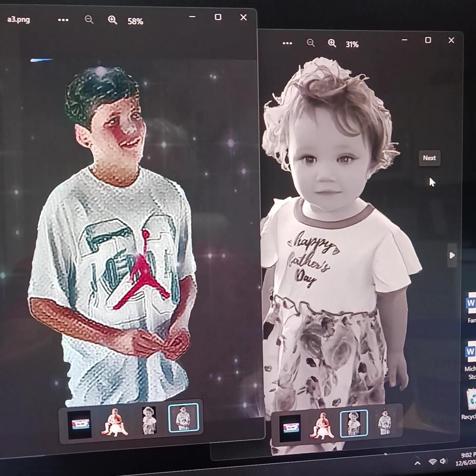The image size is (476, 476).
Task: Open the See more menu in the a3.png window
Action: coord(63,20)
